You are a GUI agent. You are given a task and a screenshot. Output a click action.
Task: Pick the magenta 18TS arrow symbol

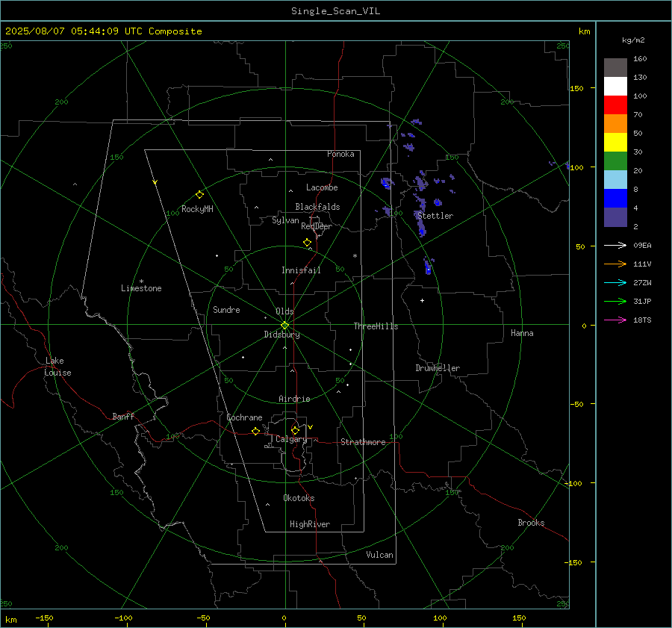coord(615,320)
